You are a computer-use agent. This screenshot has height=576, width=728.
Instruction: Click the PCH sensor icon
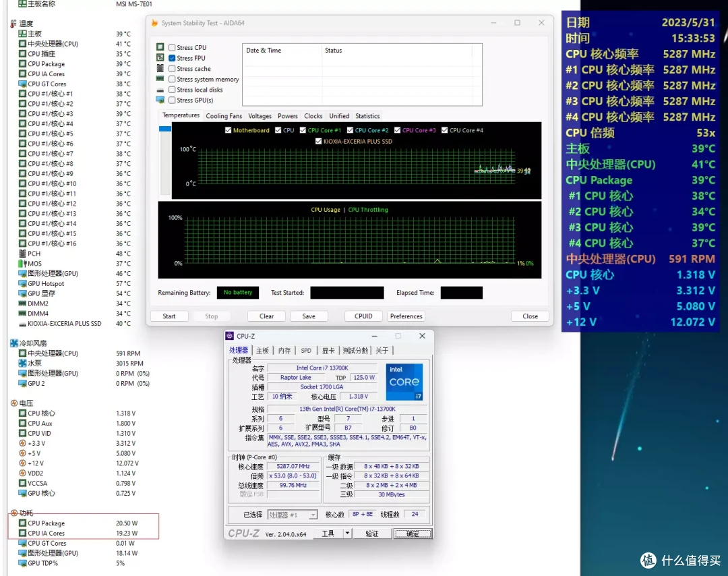22,253
